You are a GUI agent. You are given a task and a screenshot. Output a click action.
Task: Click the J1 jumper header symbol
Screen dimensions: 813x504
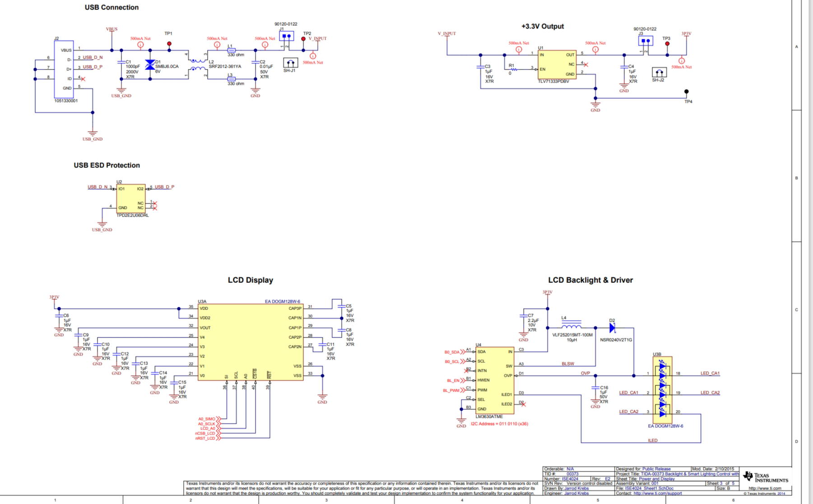click(286, 36)
